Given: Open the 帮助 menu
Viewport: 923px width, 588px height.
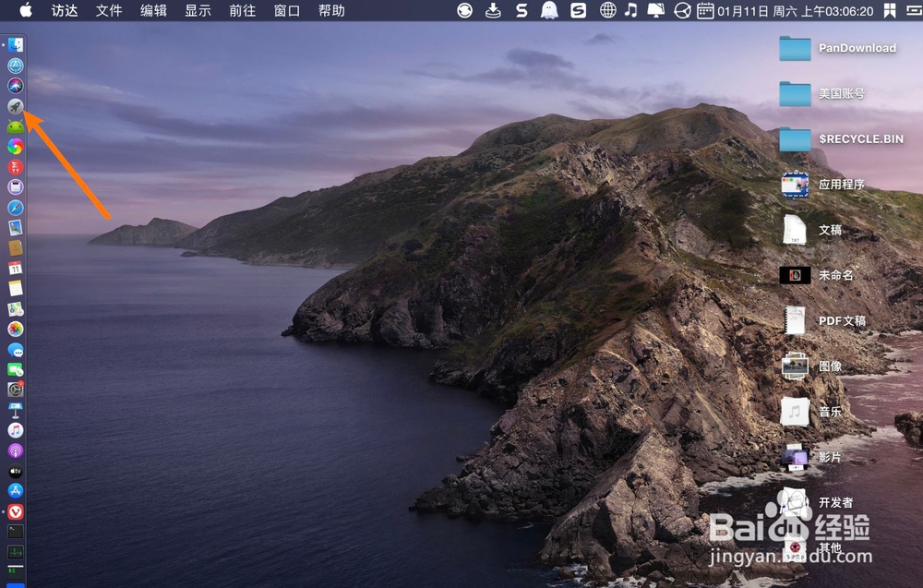Looking at the screenshot, I should (331, 10).
